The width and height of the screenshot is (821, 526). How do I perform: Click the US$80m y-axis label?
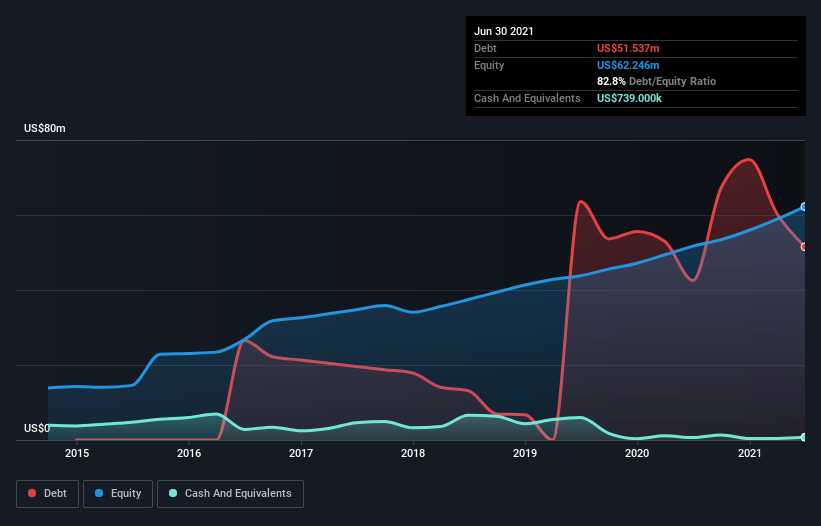[45, 128]
